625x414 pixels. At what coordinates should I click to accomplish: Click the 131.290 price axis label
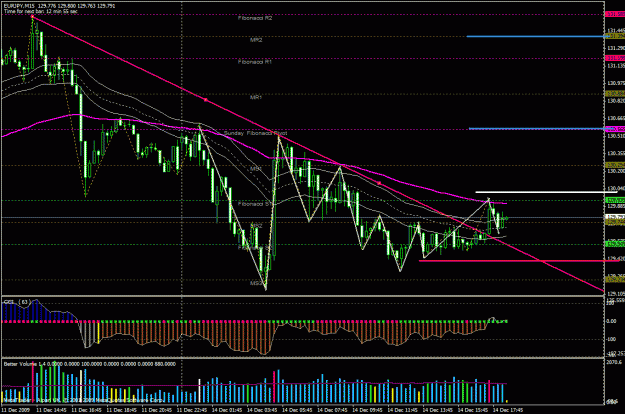pyautogui.click(x=616, y=48)
